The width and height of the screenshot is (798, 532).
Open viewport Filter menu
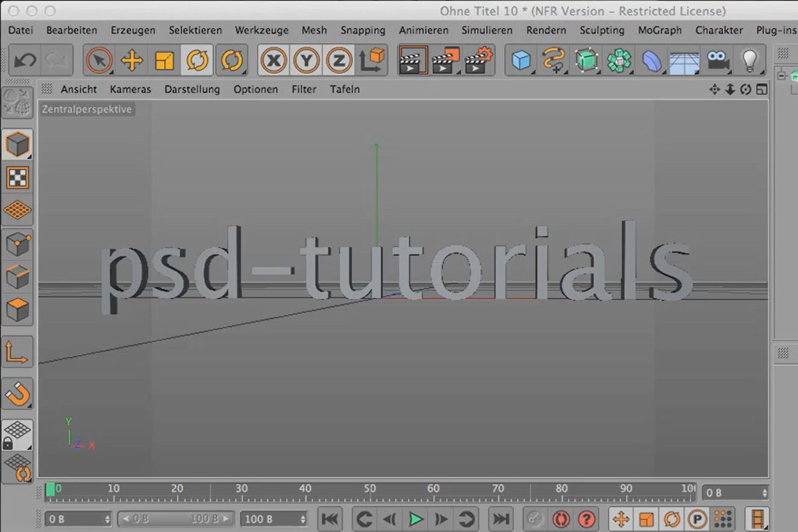[304, 89]
